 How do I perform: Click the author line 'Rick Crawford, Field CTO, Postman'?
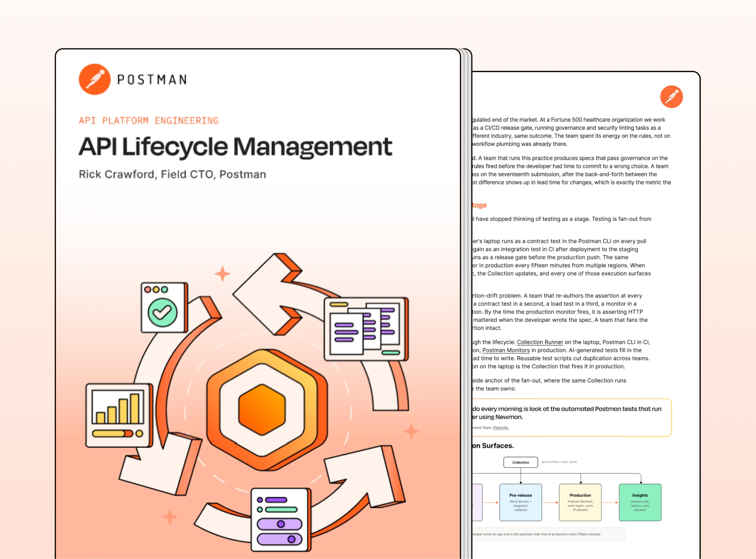172,174
